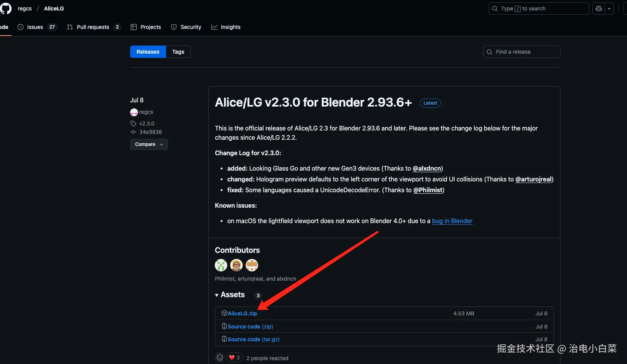Click the '2 people reacted' text
627x364 pixels.
(267, 358)
